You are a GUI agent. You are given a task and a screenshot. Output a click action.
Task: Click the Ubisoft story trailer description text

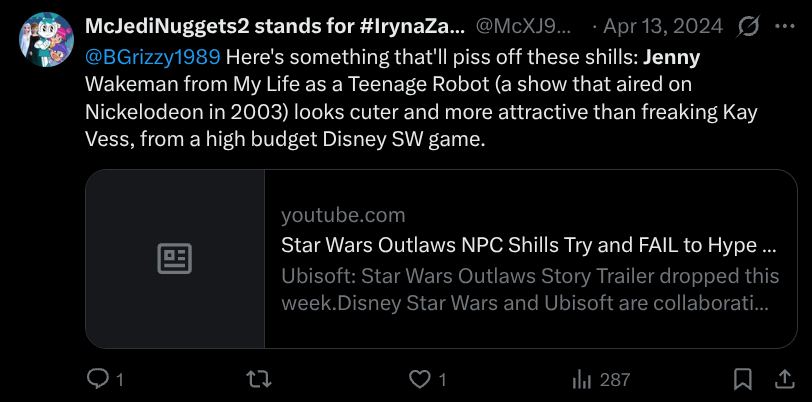tap(529, 288)
